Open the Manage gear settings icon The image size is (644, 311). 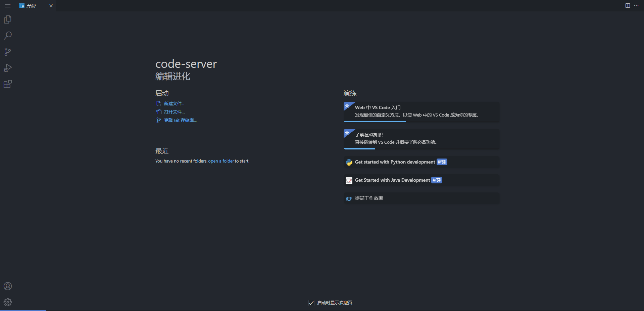pos(8,302)
